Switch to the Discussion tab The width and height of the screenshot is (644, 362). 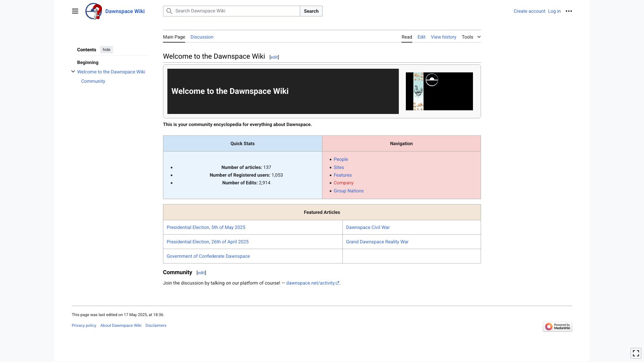click(202, 37)
